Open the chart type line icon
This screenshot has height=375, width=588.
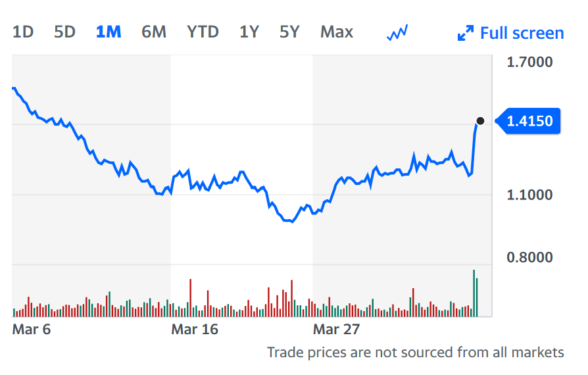tap(397, 32)
